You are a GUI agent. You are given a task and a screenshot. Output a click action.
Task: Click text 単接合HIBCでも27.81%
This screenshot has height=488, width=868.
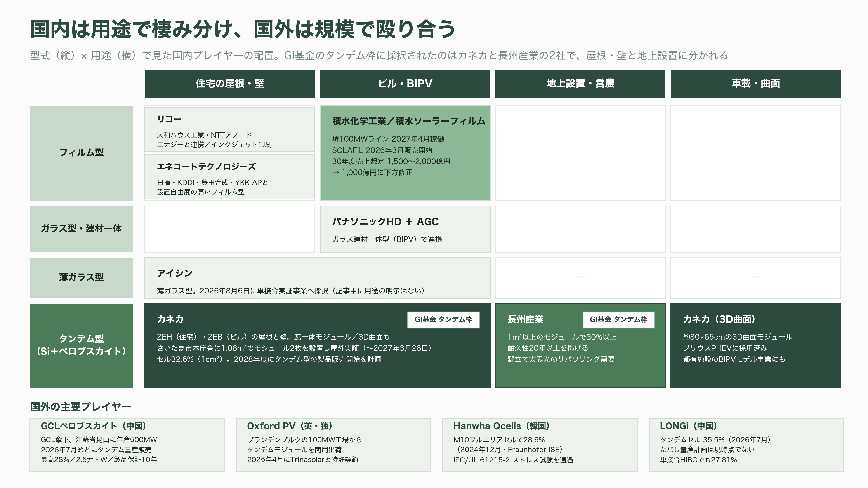(x=698, y=459)
